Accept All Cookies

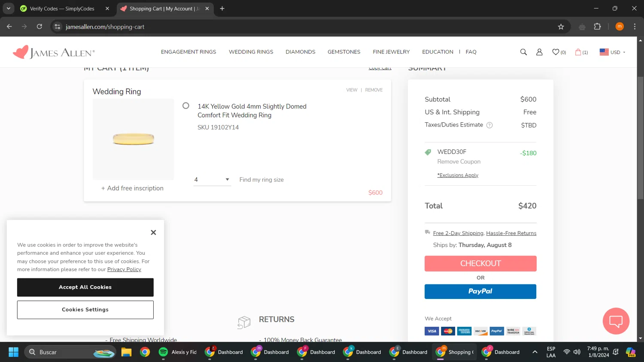tap(85, 287)
